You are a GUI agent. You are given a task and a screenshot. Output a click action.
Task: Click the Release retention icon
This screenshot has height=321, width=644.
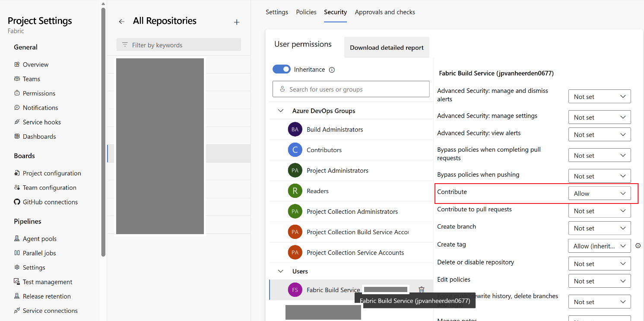17,296
